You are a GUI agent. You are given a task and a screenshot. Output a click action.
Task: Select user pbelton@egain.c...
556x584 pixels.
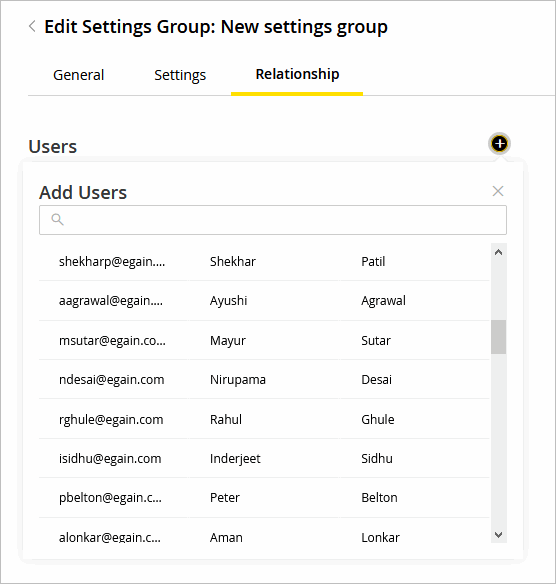tap(110, 498)
